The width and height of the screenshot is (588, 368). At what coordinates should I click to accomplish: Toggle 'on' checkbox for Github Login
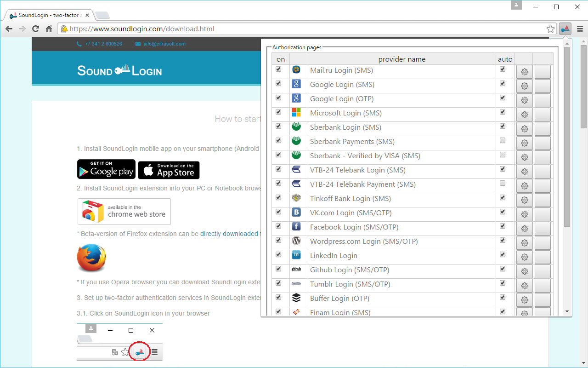278,269
